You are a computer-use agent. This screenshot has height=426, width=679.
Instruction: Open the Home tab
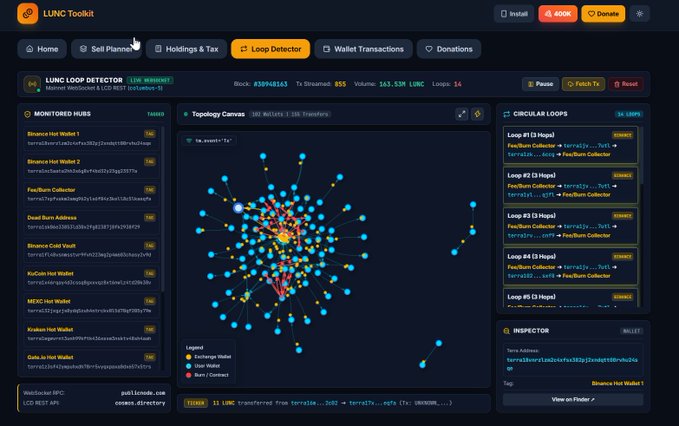click(42, 49)
